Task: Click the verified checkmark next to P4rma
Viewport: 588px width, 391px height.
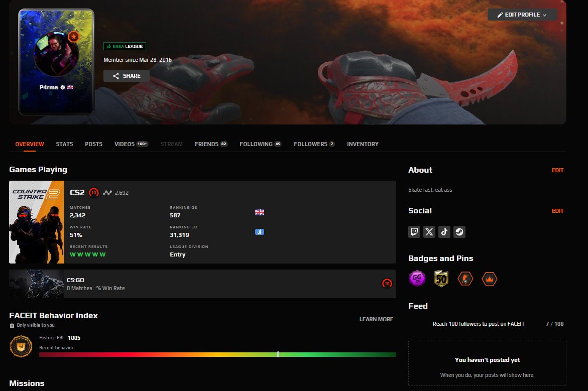Action: [x=63, y=87]
